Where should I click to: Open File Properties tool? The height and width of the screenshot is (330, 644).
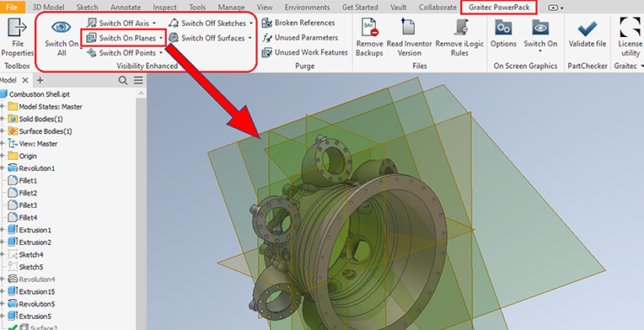[x=17, y=37]
